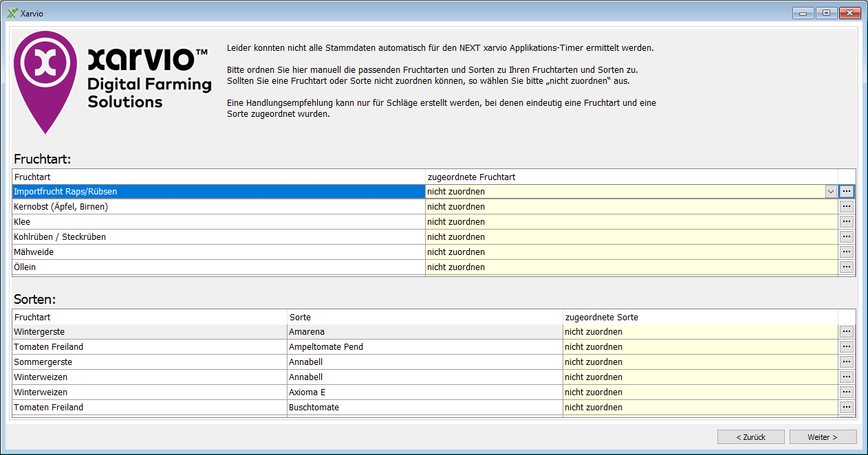This screenshot has height=455, width=868.
Task: Click the ellipsis button for Klee
Action: coord(847,221)
